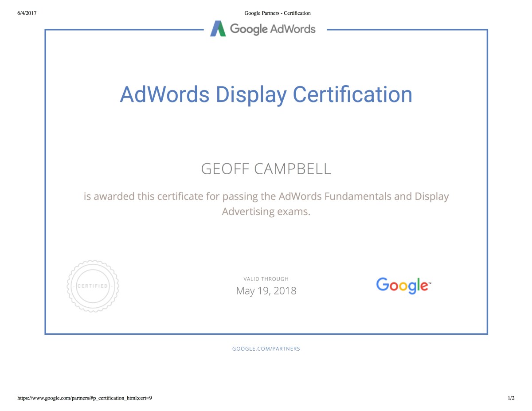
Task: Click the VALID THROUGH label
Action: click(x=266, y=278)
